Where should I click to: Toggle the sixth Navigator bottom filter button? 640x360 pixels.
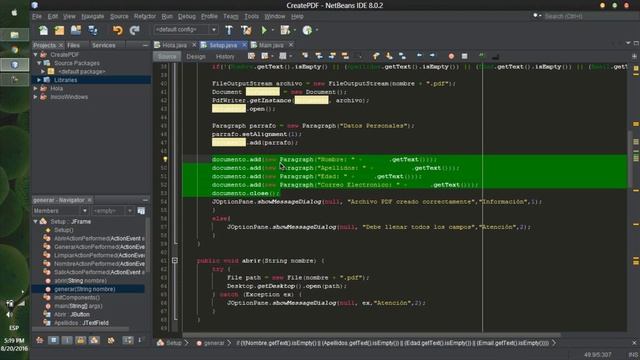point(111,340)
